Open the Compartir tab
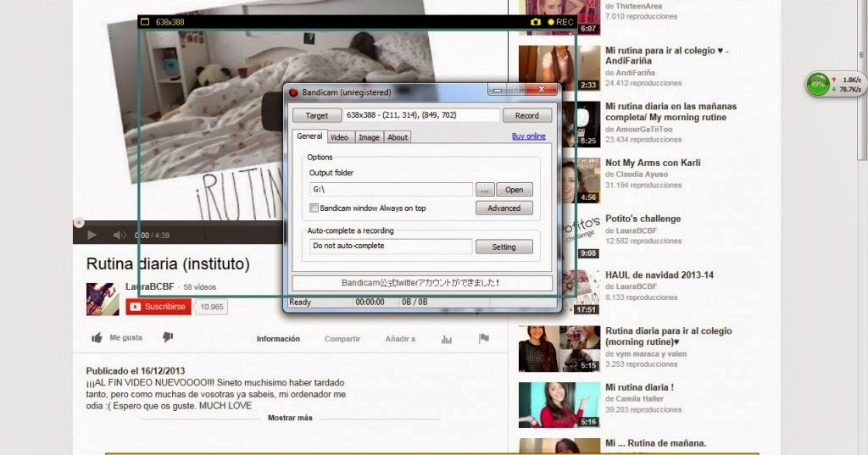 pos(342,339)
